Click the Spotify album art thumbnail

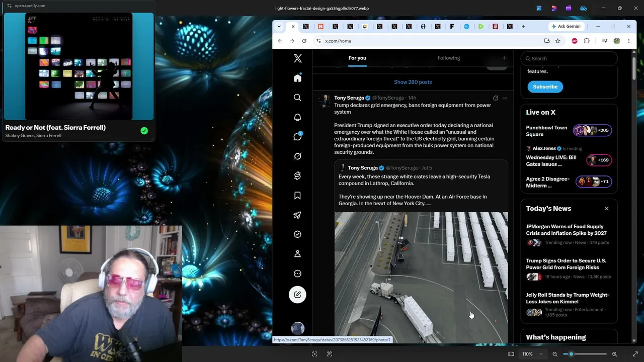coord(79,67)
